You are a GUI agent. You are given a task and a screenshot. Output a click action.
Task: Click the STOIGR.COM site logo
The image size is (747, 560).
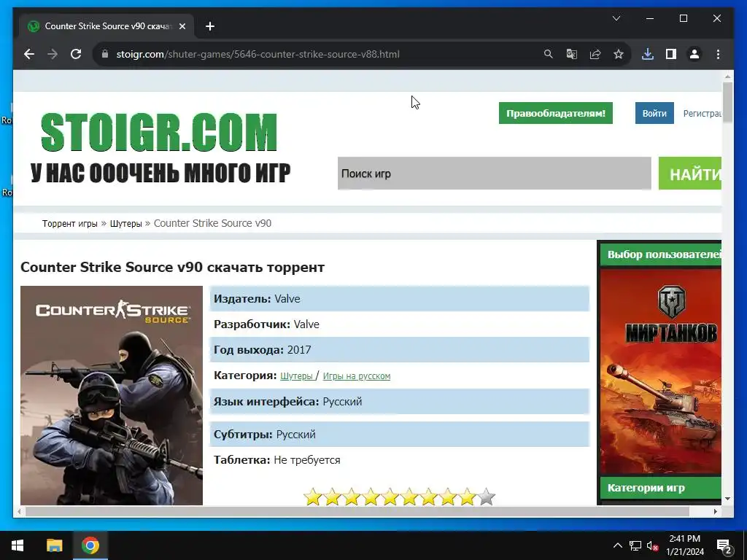point(159,133)
